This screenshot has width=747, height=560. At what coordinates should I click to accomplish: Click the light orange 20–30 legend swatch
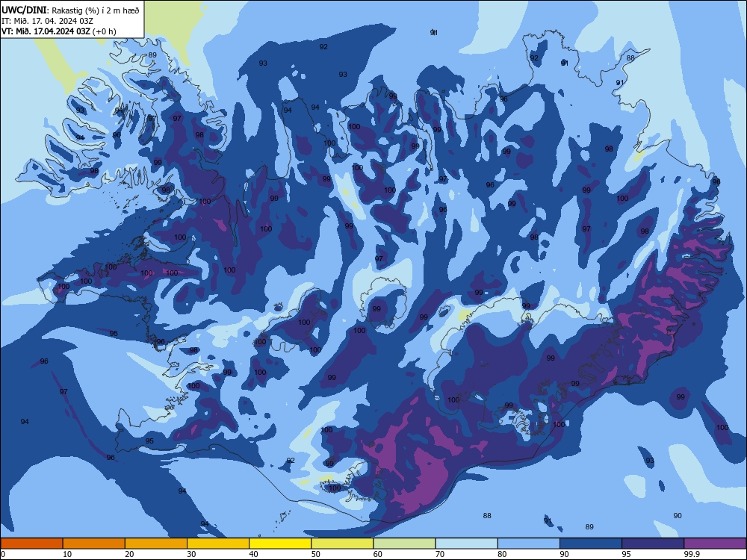click(x=156, y=544)
